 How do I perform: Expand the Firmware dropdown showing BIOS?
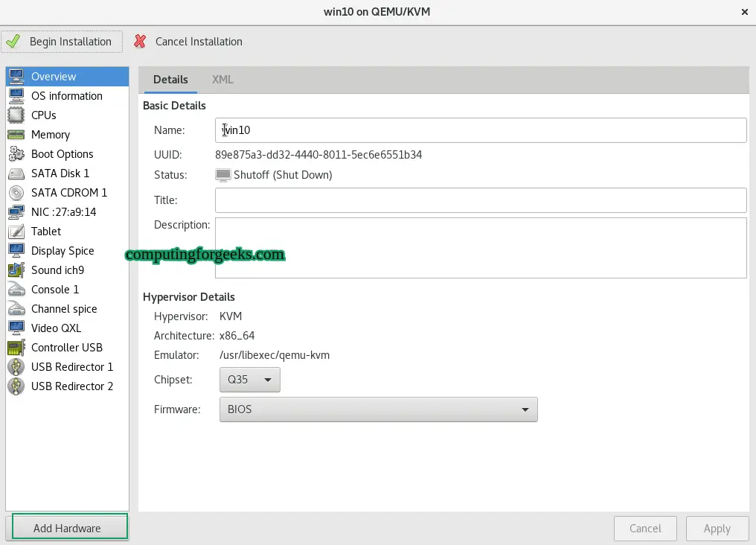coord(378,409)
